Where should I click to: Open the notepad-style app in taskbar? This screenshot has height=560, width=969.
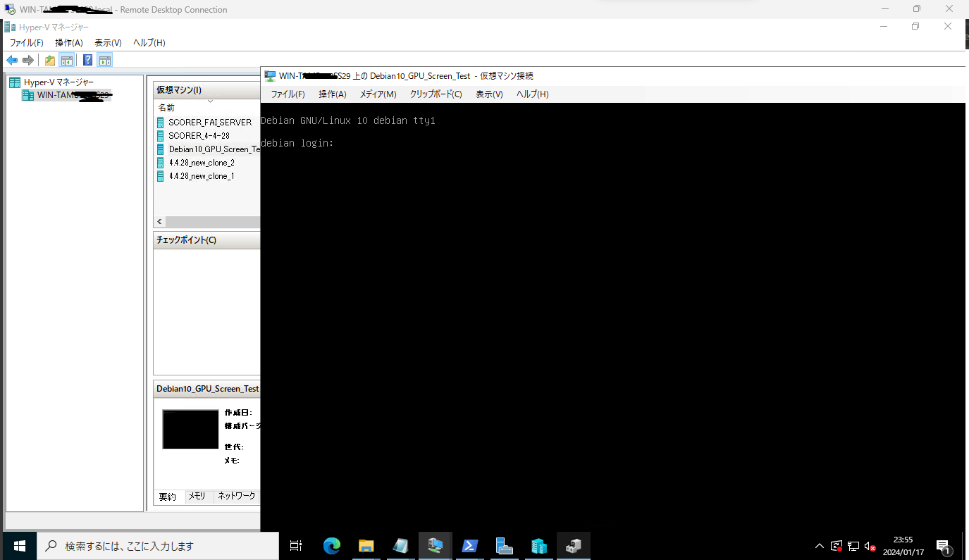[x=400, y=546]
